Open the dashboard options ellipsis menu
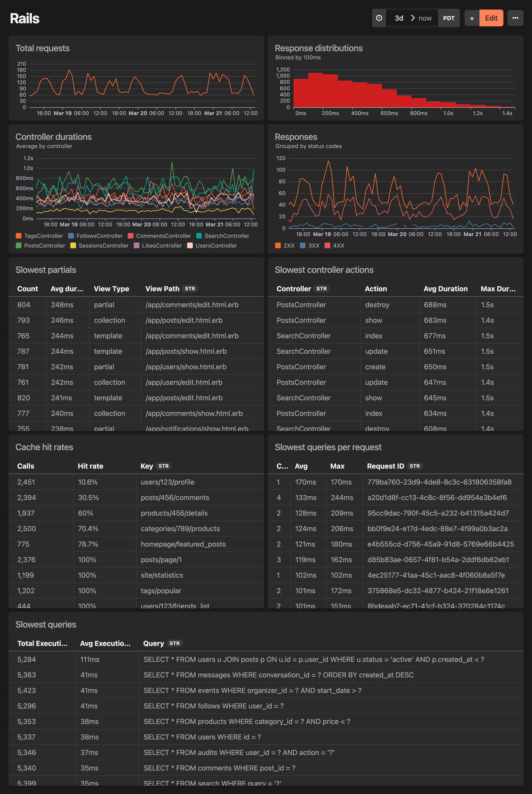This screenshot has height=794, width=532. coord(515,18)
